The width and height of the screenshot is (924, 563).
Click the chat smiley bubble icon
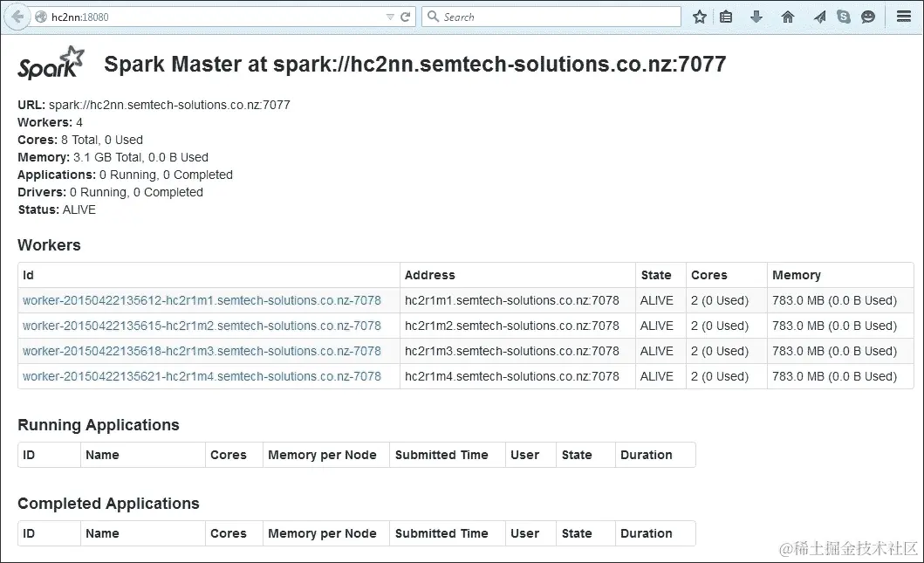868,17
